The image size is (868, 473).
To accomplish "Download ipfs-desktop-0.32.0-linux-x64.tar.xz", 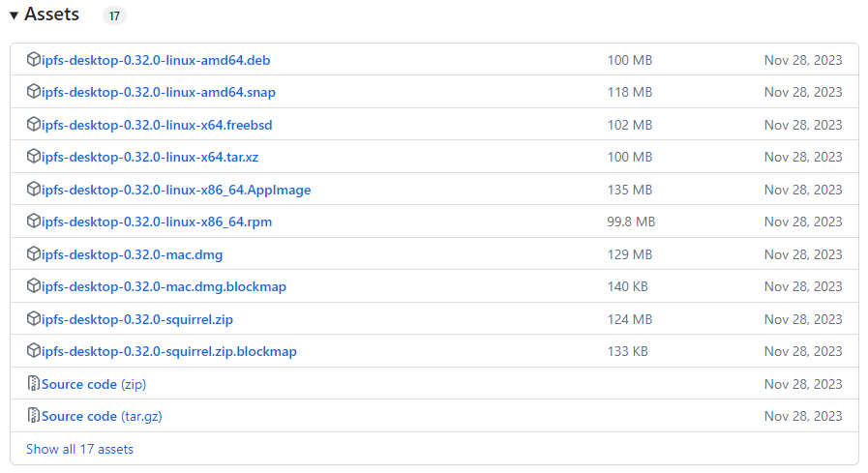I will click(x=150, y=157).
